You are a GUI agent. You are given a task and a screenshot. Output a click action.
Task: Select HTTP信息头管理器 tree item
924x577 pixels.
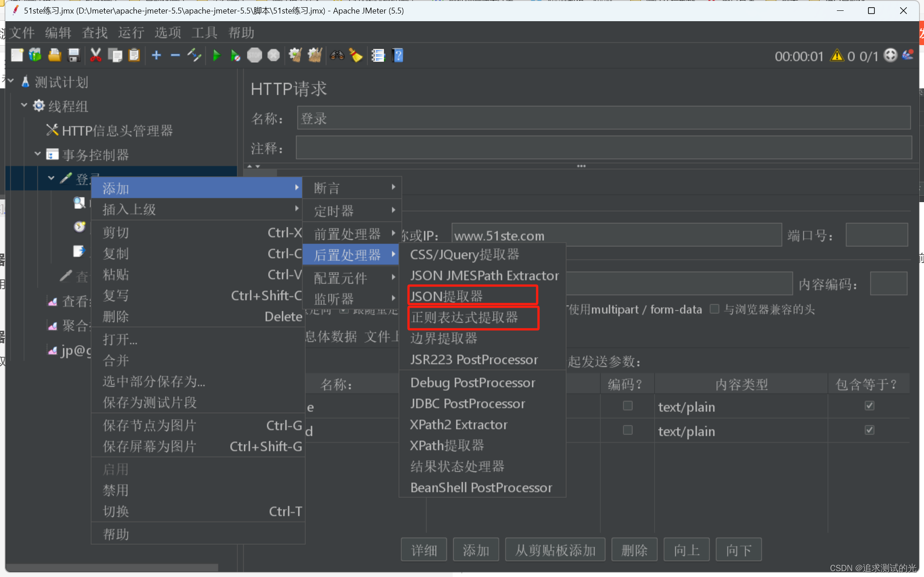click(110, 130)
